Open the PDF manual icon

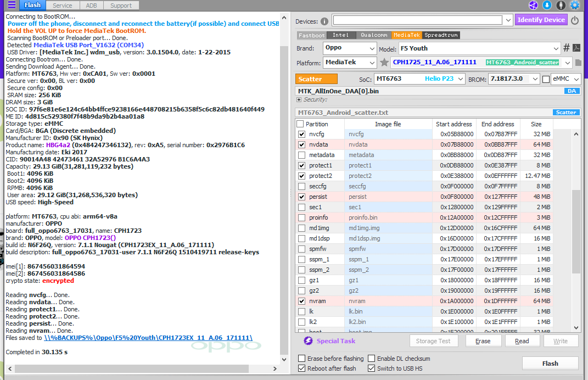(577, 48)
